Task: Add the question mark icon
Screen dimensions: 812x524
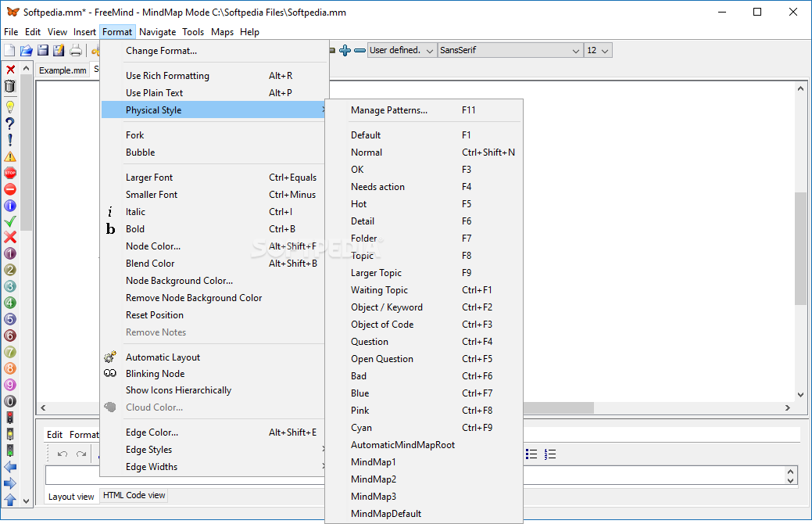Action: [10, 124]
